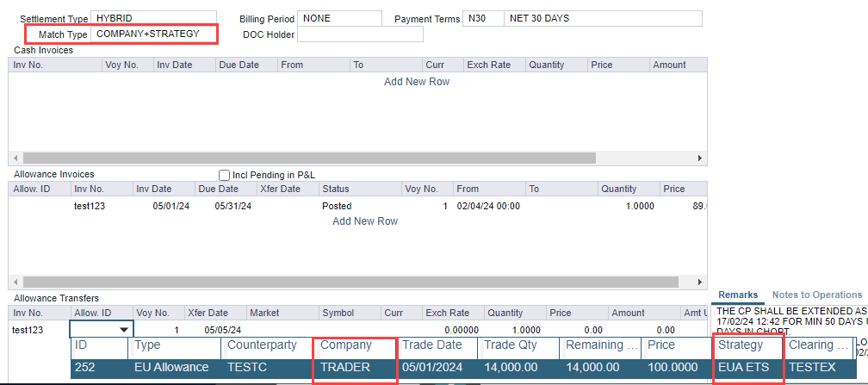This screenshot has width=868, height=385.
Task: Click Add New Row under Allowance Invoices
Action: (365, 221)
